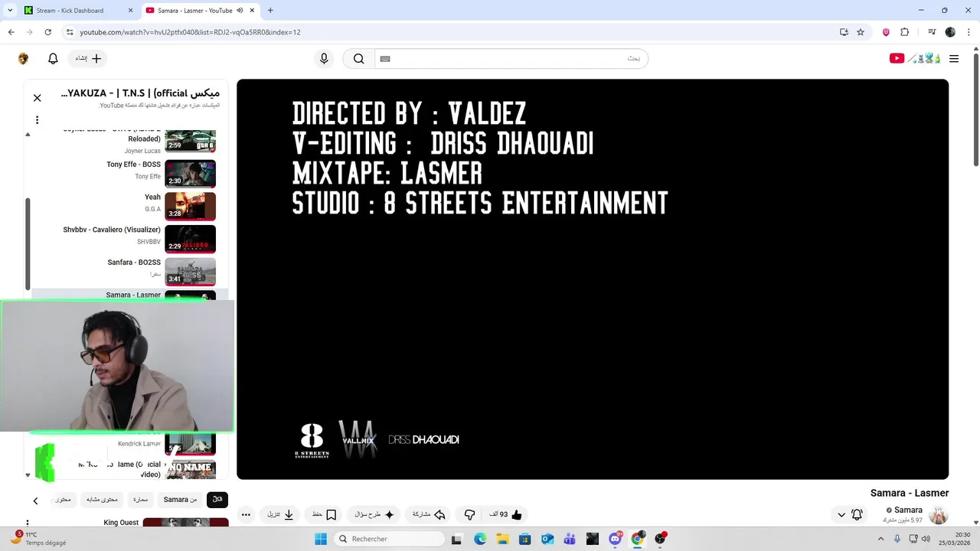Screen dimensions: 980x551
Task: Open the Chrome extensions puzzle icon
Action: [904, 32]
